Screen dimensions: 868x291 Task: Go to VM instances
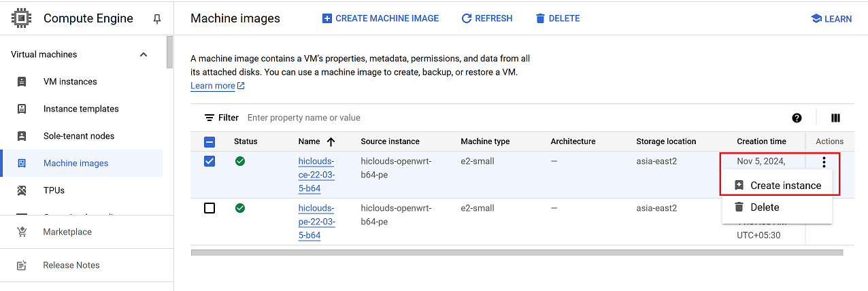pos(70,82)
